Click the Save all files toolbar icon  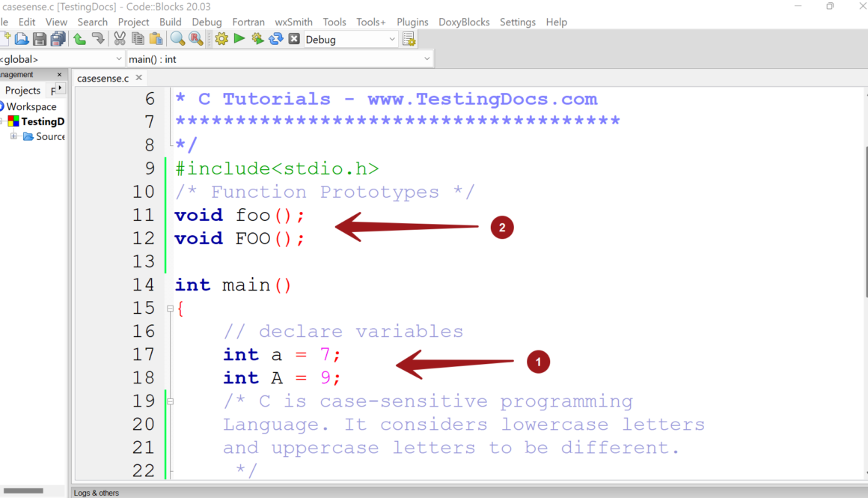tap(58, 38)
